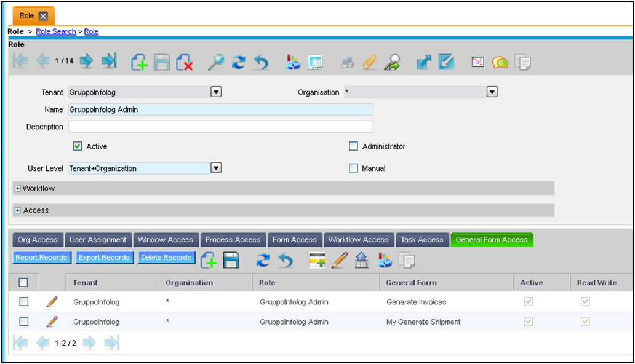Screen dimensions: 635x364
Task: Switch to the Window Access tab
Action: [x=166, y=240]
